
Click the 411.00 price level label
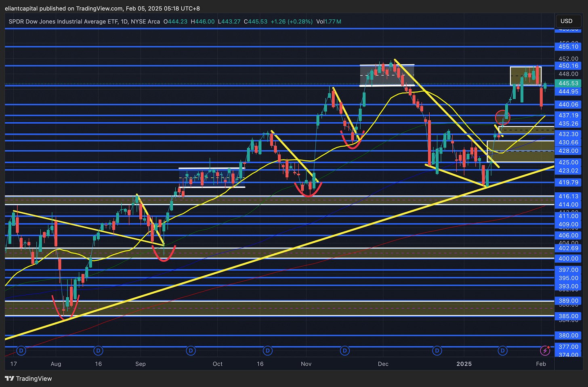pos(568,216)
